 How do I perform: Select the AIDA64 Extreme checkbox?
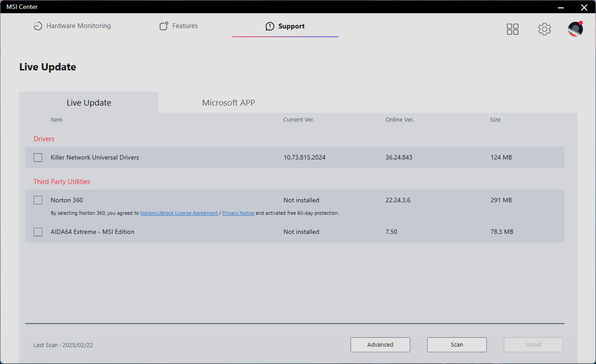coord(38,232)
